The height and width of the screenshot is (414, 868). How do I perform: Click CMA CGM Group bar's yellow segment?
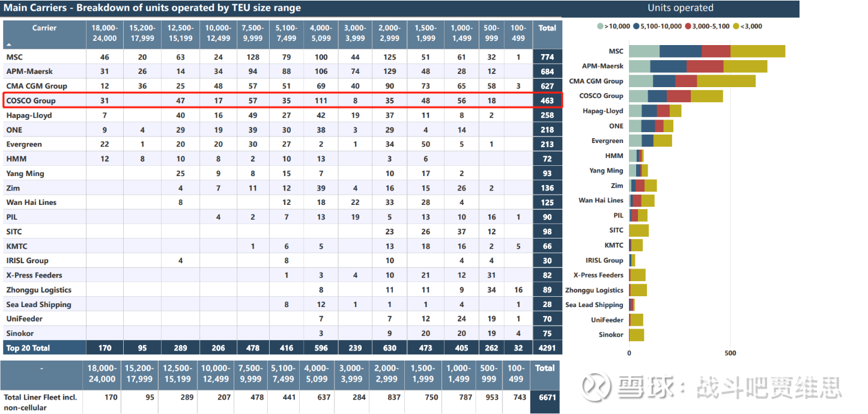point(726,81)
